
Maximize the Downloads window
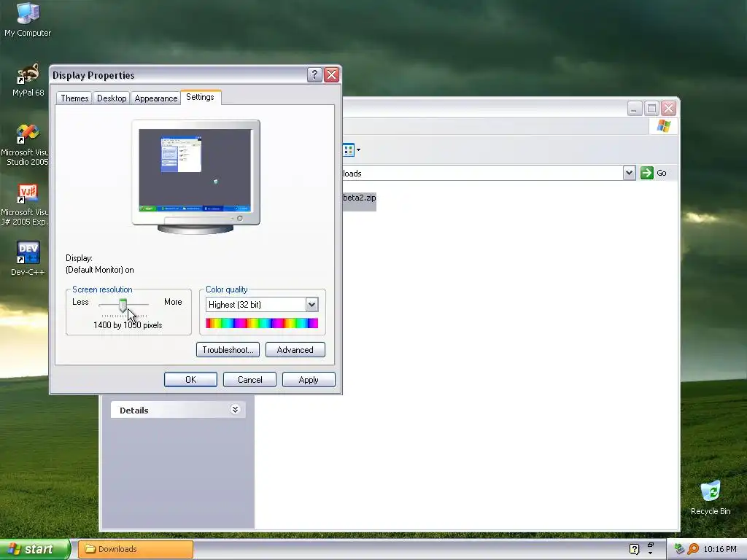[x=651, y=109]
